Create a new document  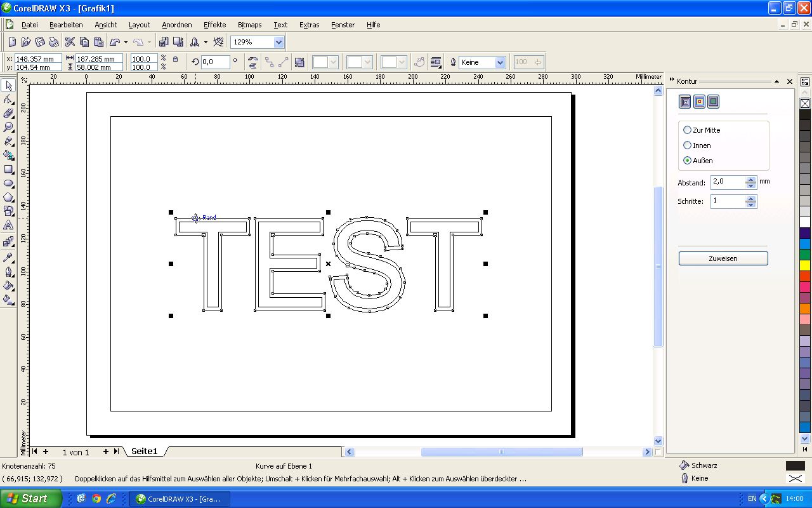point(12,42)
